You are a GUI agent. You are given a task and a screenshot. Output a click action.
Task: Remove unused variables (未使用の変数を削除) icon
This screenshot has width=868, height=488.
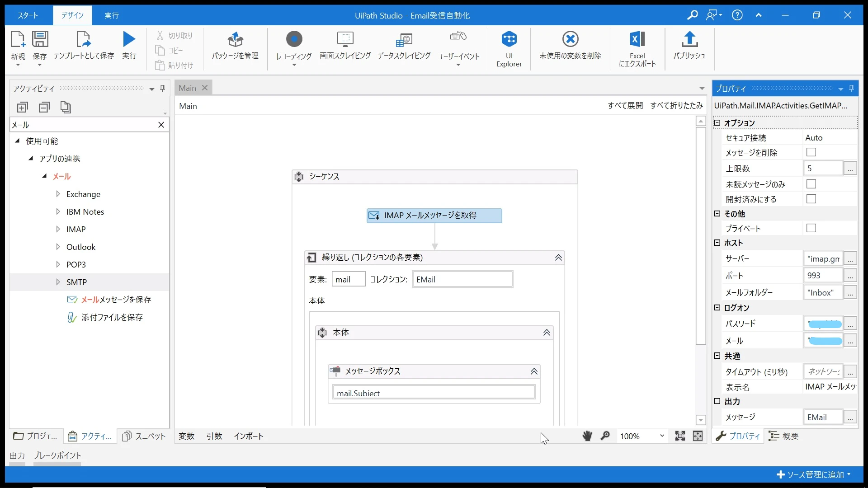(x=570, y=40)
